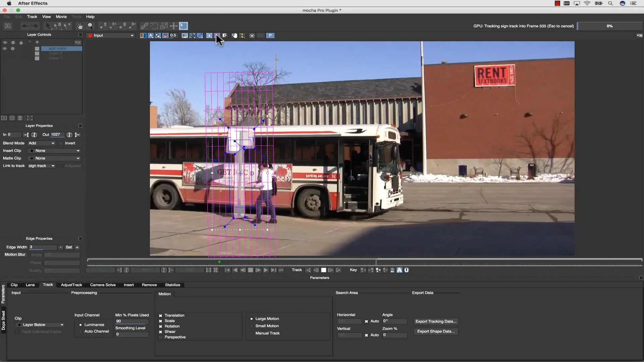Screen dimensions: 644x362
Task: Open the Input clip dropdown
Action: coord(111,36)
